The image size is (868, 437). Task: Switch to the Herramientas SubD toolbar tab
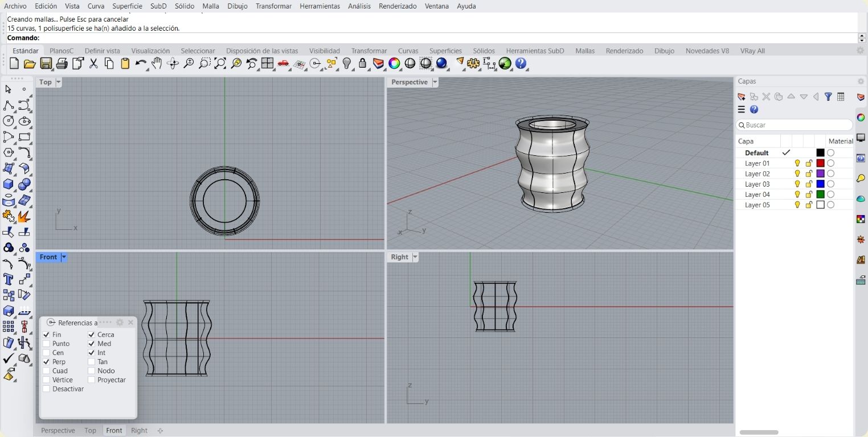(x=535, y=51)
